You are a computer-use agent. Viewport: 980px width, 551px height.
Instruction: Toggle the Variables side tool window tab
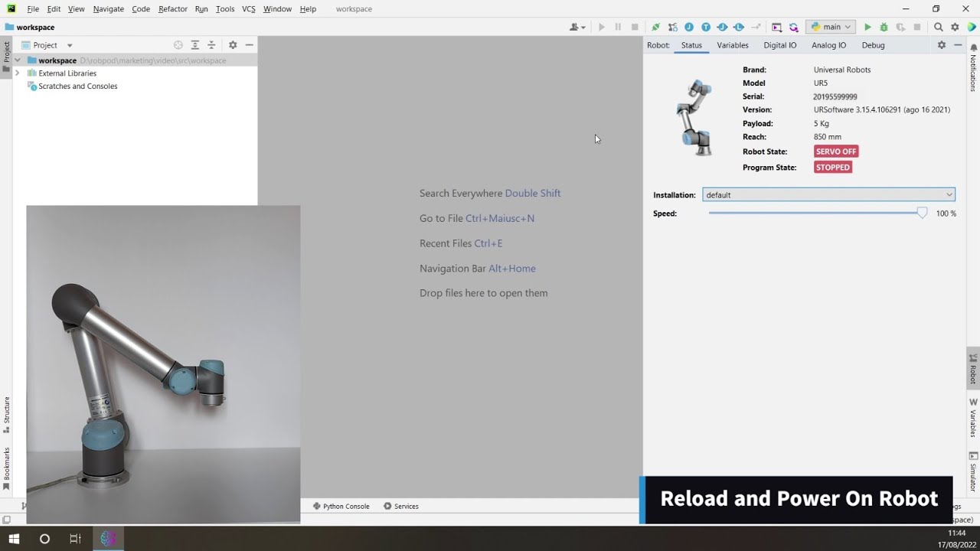pos(973,417)
